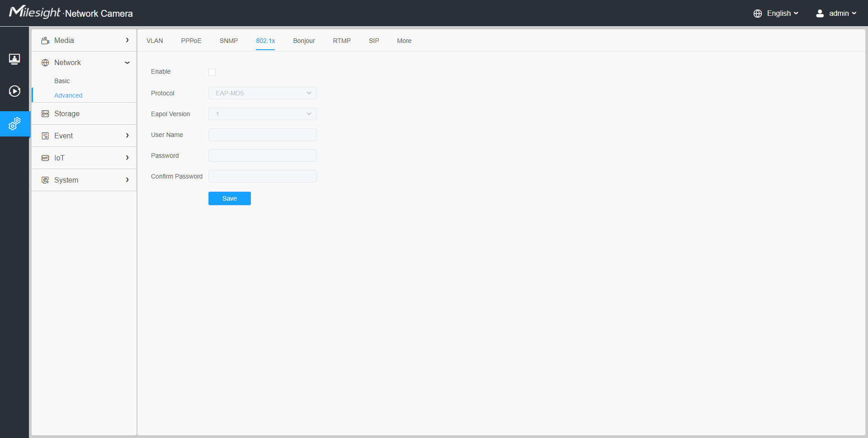Viewport: 868px width, 438px height.
Task: Open the Live View monitor icon
Action: pyautogui.click(x=14, y=59)
